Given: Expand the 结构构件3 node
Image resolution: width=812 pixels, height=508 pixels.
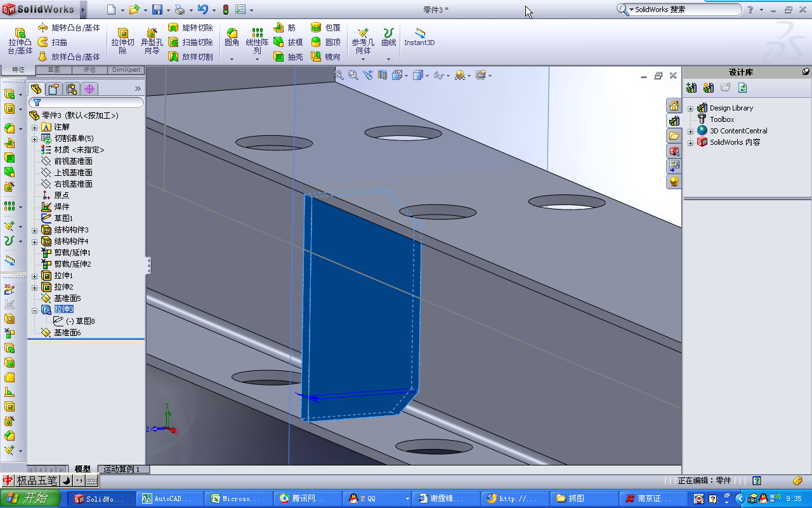Looking at the screenshot, I should tap(35, 230).
